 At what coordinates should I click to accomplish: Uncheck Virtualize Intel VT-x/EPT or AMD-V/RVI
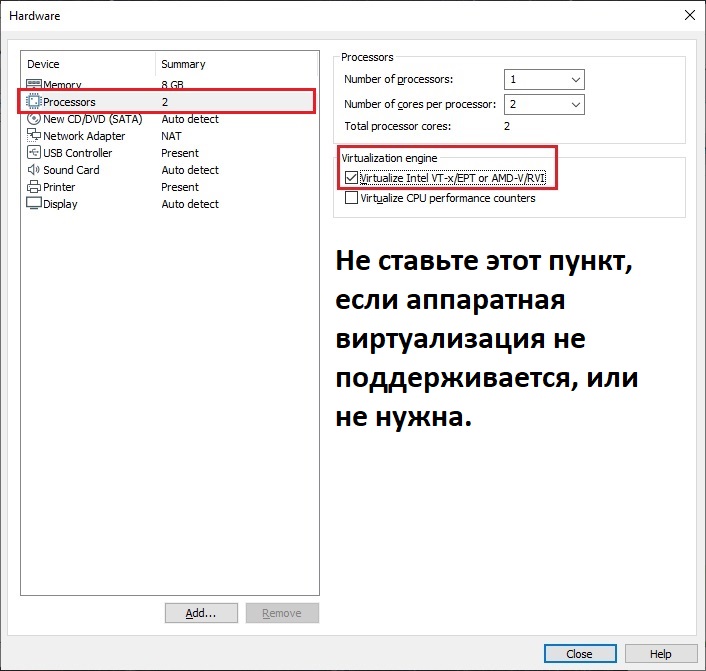point(351,178)
